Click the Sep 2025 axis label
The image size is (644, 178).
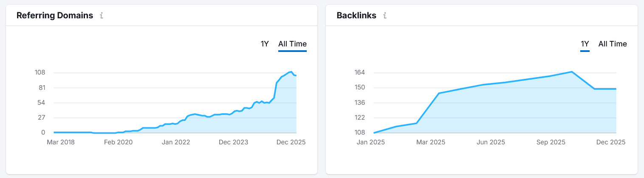[x=551, y=142]
